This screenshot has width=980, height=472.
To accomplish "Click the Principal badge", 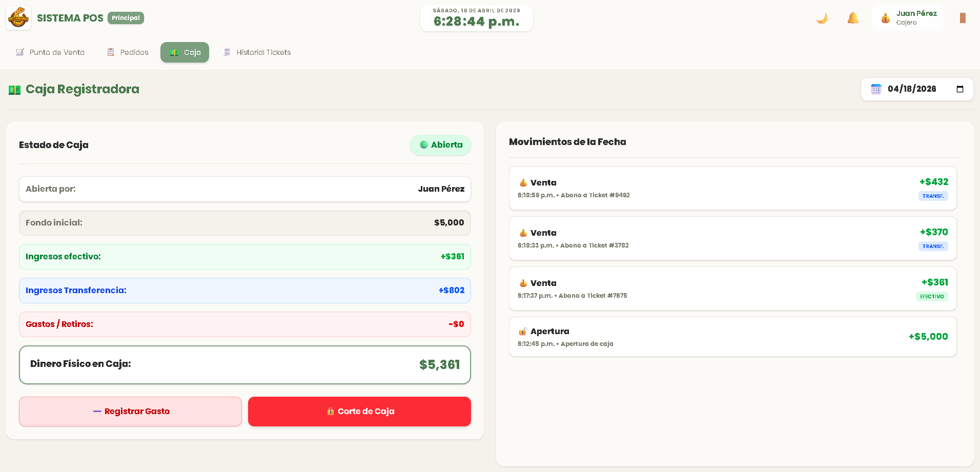I will click(x=126, y=18).
